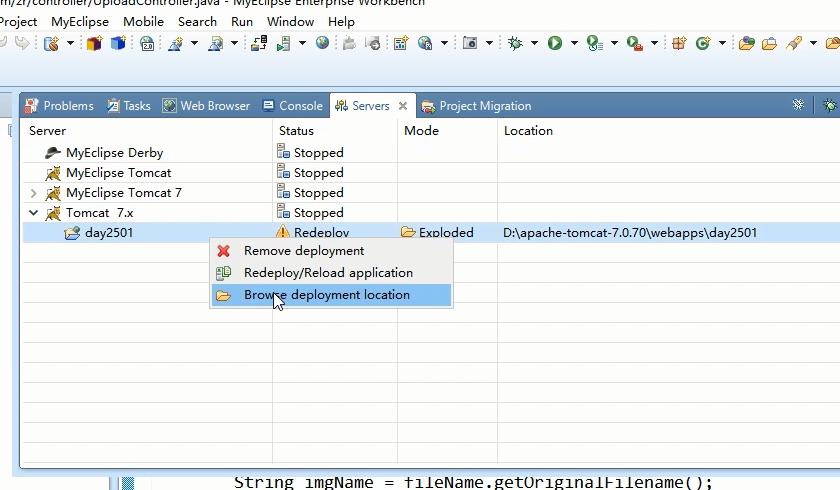The image size is (840, 490).
Task: Click the new Java bean wizard icon
Action: click(x=51, y=43)
